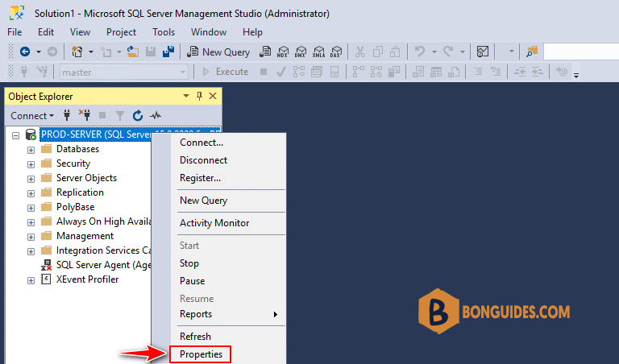Click the Reports submenu entry

coord(196,314)
